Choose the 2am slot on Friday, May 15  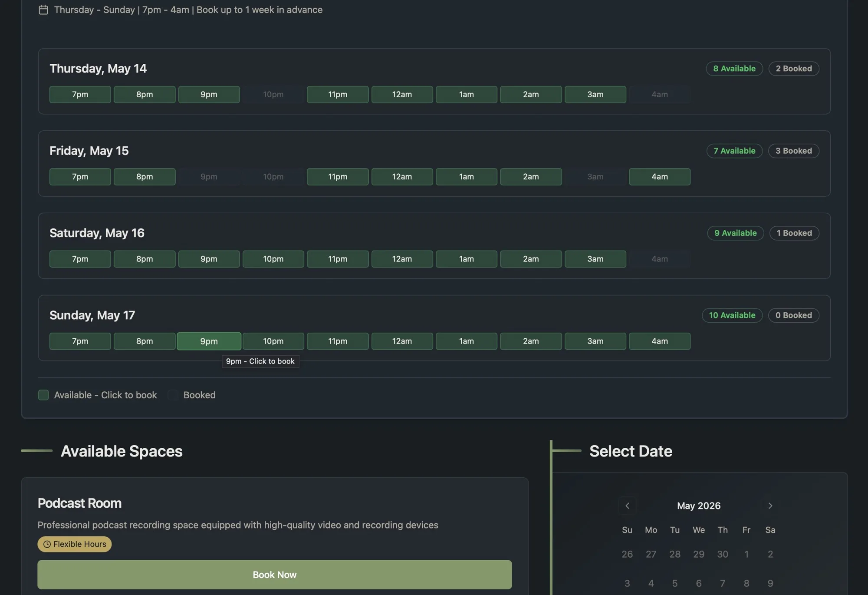click(531, 177)
